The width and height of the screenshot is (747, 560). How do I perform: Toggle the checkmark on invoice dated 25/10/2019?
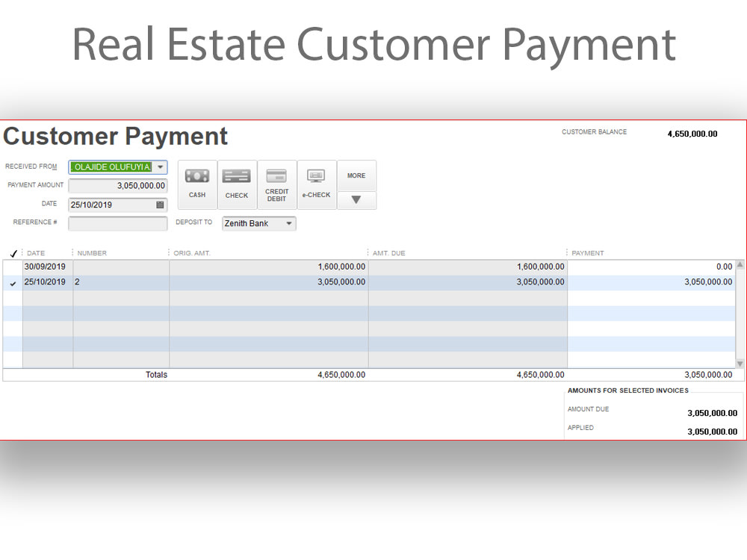[x=12, y=282]
